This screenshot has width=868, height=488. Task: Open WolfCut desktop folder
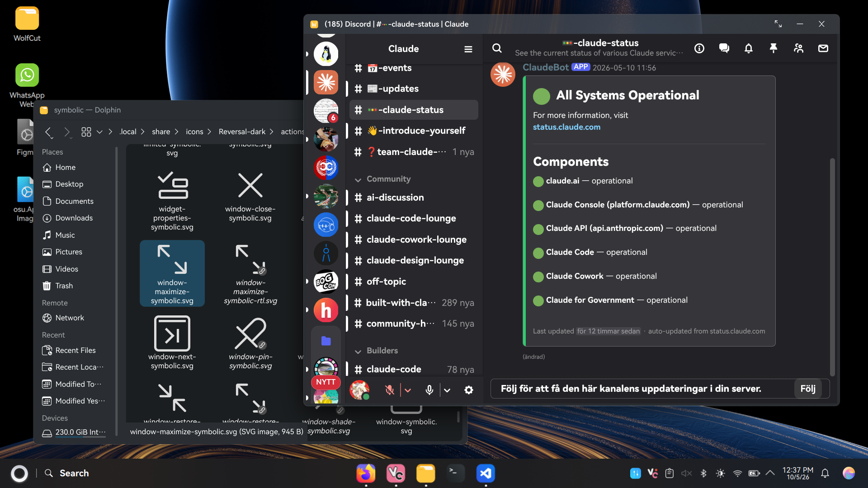click(27, 24)
